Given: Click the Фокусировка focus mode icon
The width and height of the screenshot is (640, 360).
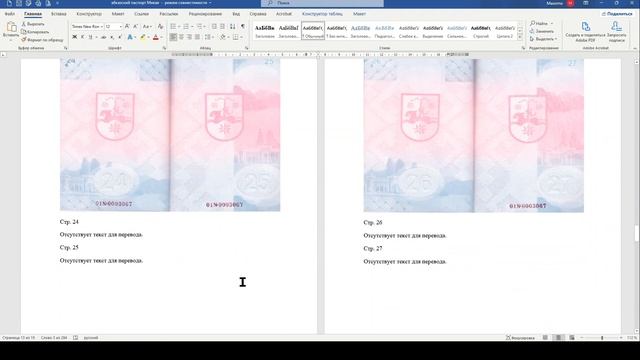Looking at the screenshot, I should [x=520, y=338].
